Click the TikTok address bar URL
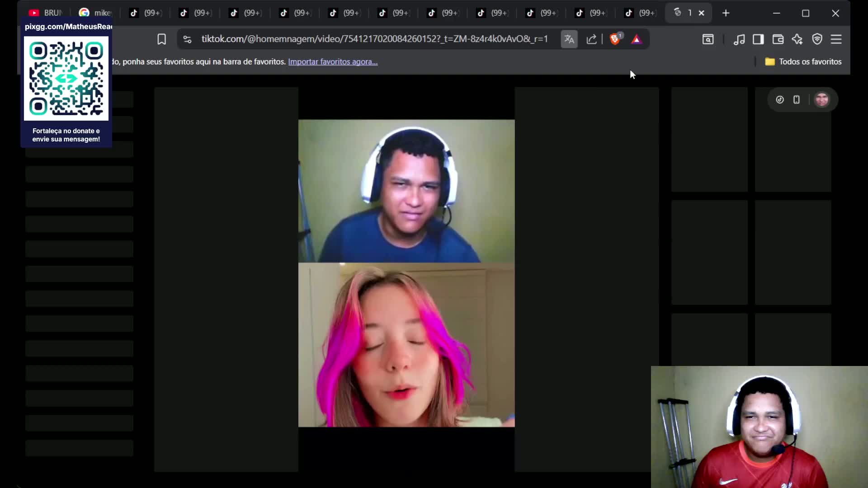Viewport: 868px width, 488px height. [374, 39]
